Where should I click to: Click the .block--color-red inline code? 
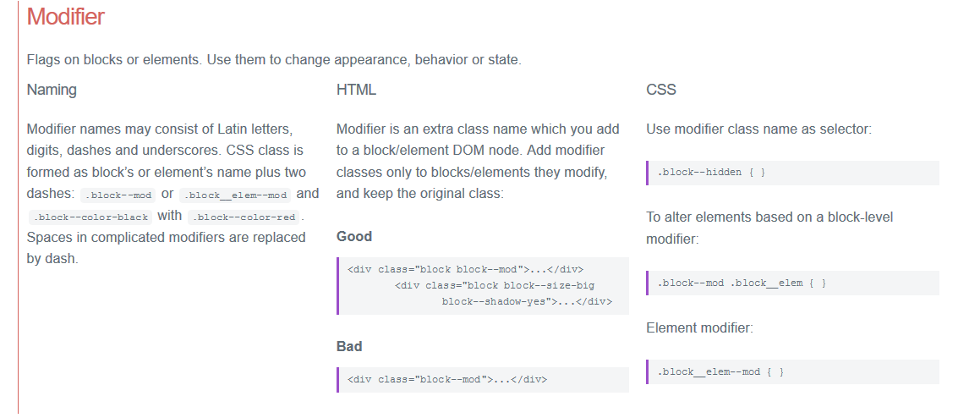tap(244, 217)
